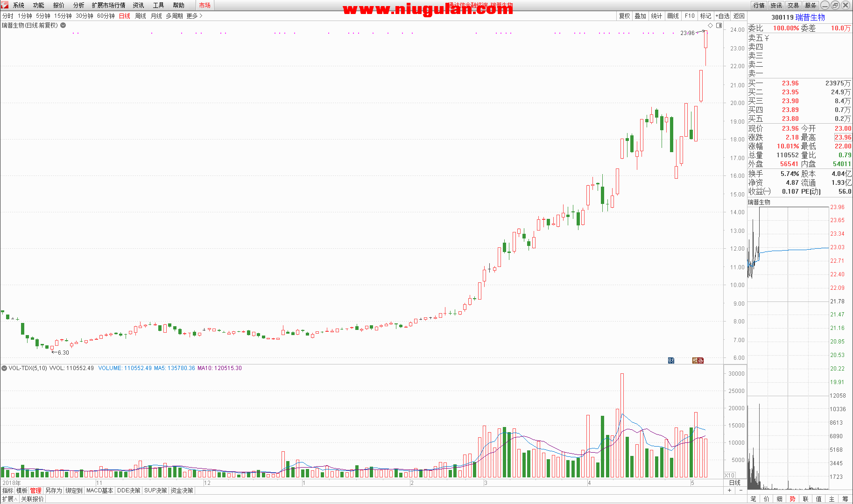
Task: Open the 行情 top-right button
Action: 759,5
